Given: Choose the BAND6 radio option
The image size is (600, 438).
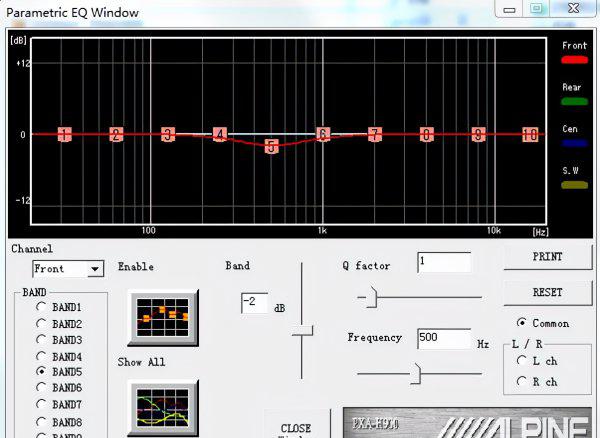Looking at the screenshot, I should [x=42, y=388].
